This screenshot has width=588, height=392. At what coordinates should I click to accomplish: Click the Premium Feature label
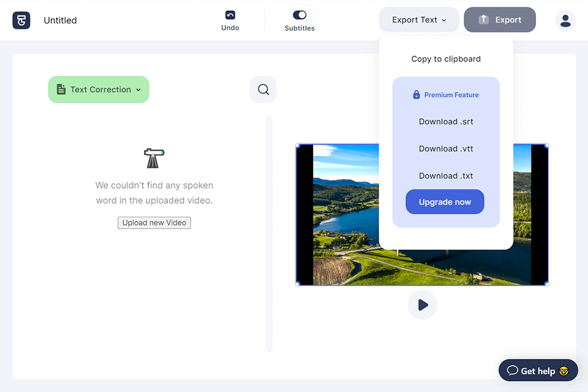446,95
